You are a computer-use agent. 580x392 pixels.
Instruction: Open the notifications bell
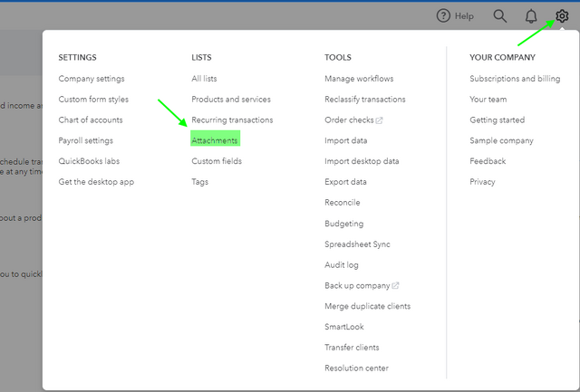click(x=531, y=15)
